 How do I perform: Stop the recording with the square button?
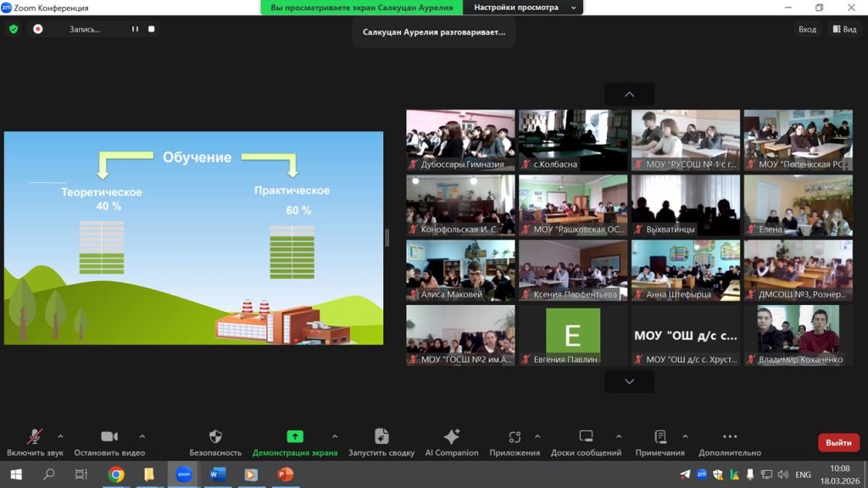(152, 29)
